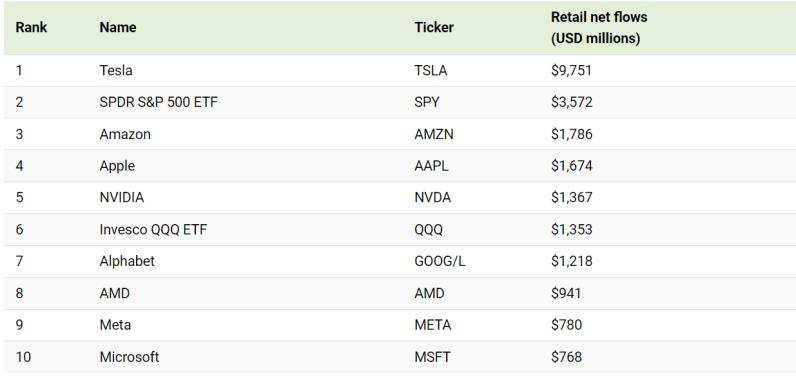Select the GOOG/L ticker cell
Image resolution: width=796 pixels, height=378 pixels.
(440, 261)
